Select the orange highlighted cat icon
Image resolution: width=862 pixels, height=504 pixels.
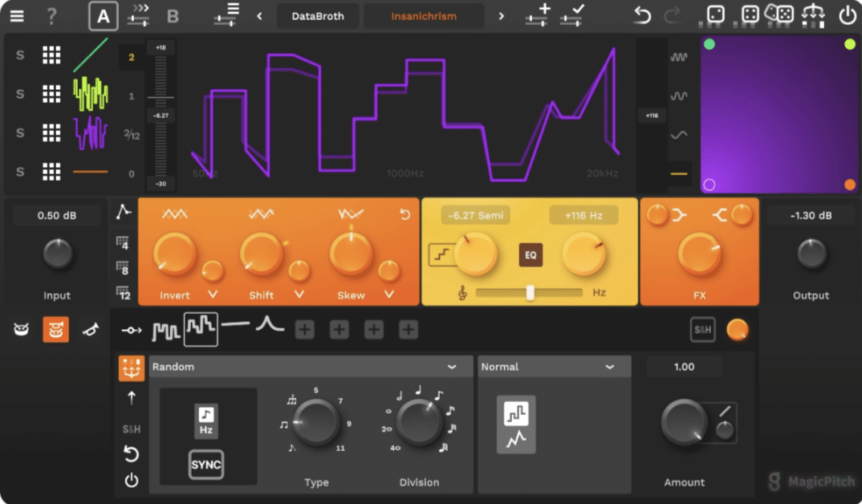[x=55, y=330]
